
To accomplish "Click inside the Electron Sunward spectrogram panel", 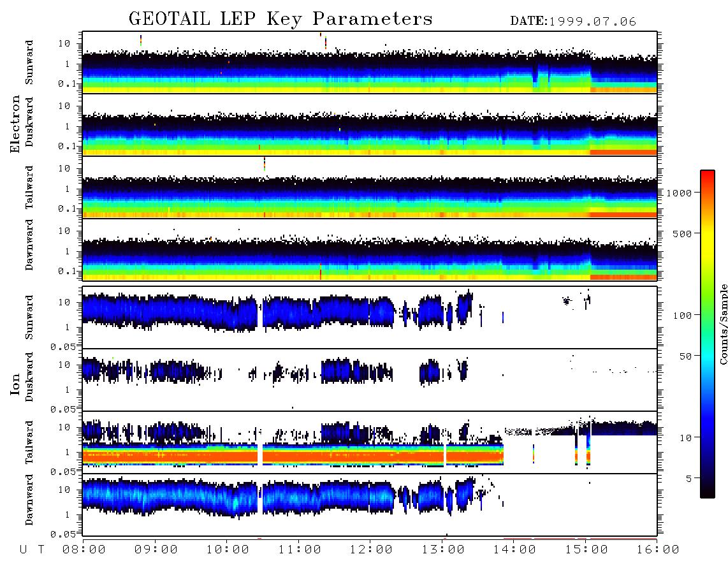I will coord(370,62).
